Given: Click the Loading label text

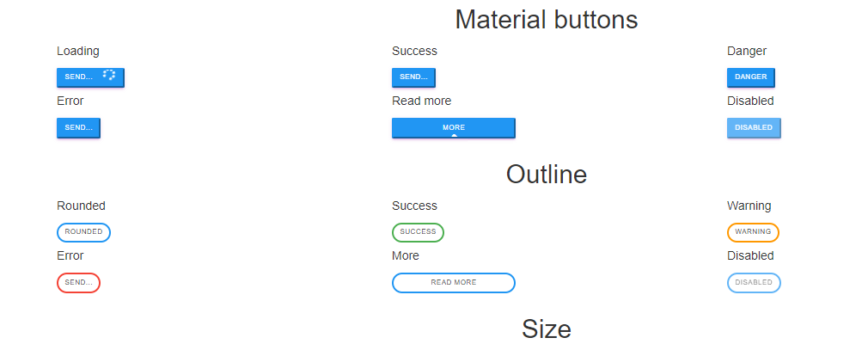Looking at the screenshot, I should click(78, 51).
